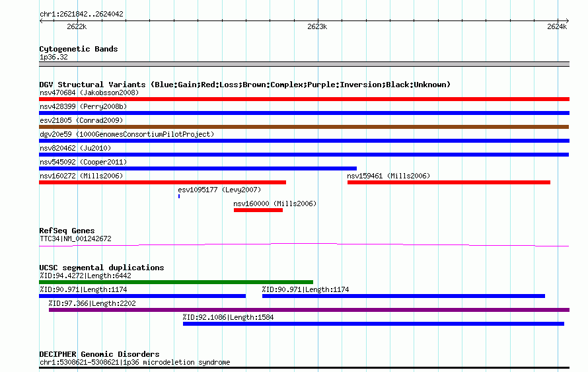Click the chr1:5308621 1p36 microdeletion label
This screenshot has width=588, height=372.
(x=135, y=363)
